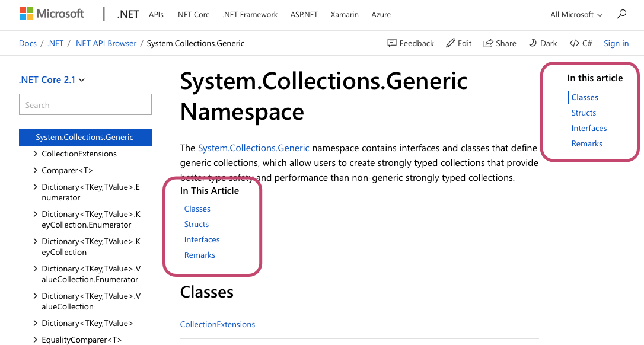The image size is (644, 345).
Task: Jump to Interfaces in inline In This Article
Action: pos(202,239)
